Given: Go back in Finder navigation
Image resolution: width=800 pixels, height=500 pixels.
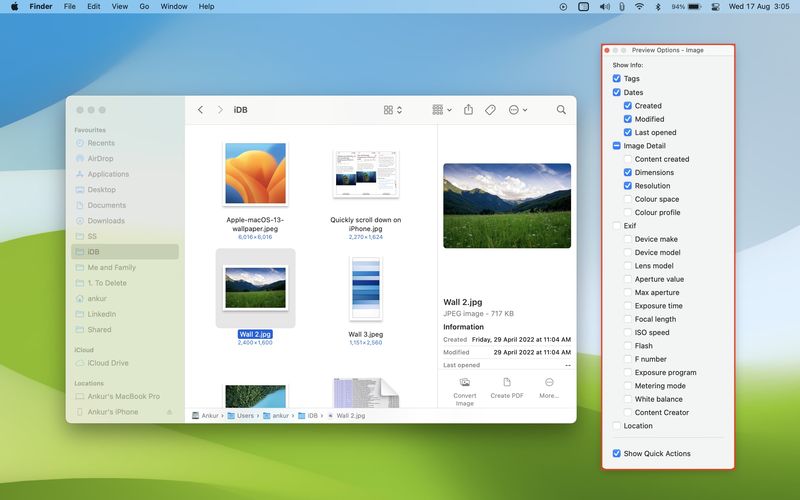Looking at the screenshot, I should 201,110.
